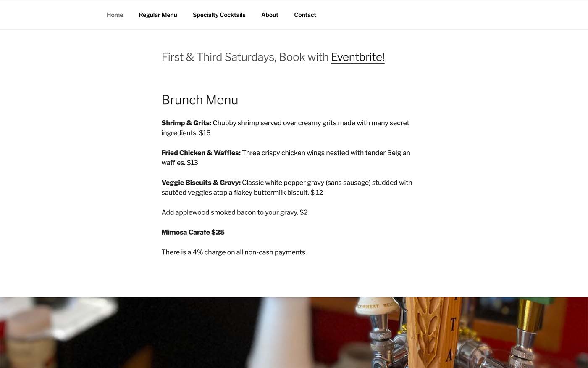Click the Fried Chicken & Waffles title
588x368 pixels.
coord(201,153)
